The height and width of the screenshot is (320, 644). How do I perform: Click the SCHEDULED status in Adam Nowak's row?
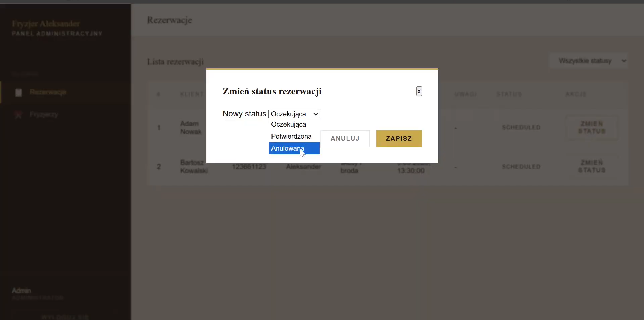[521, 128]
